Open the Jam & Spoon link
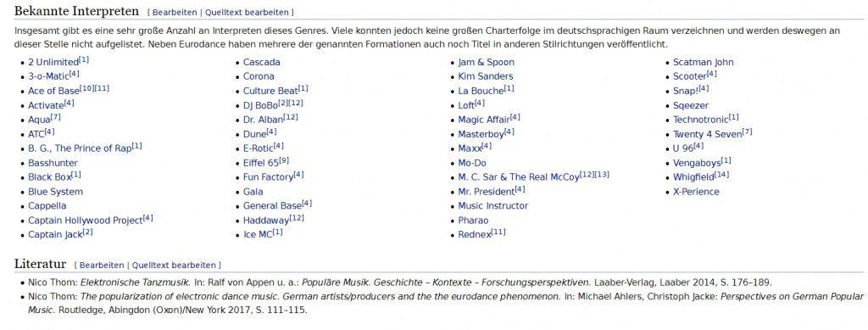Image resolution: width=868 pixels, height=330 pixels. tap(486, 63)
